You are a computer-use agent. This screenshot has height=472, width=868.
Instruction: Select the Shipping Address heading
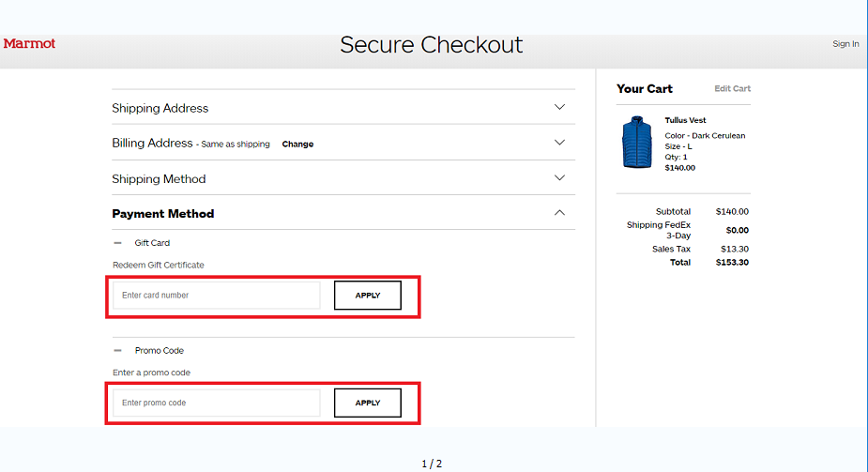(x=160, y=109)
